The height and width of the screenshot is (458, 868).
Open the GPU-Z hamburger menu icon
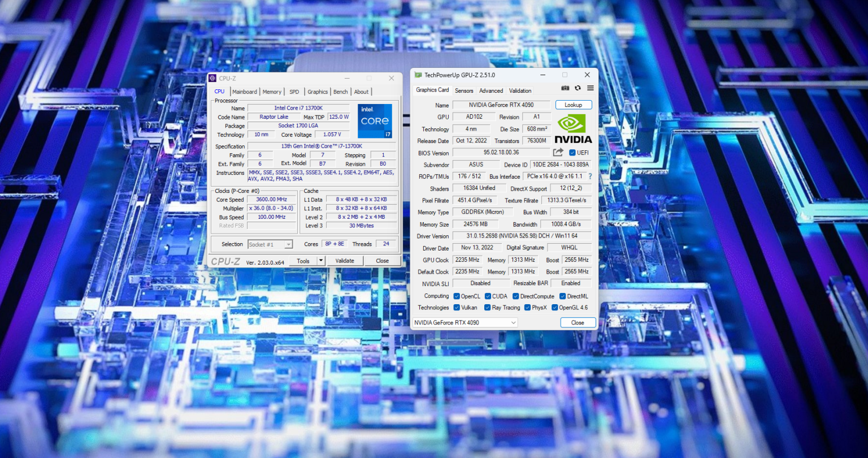point(590,88)
